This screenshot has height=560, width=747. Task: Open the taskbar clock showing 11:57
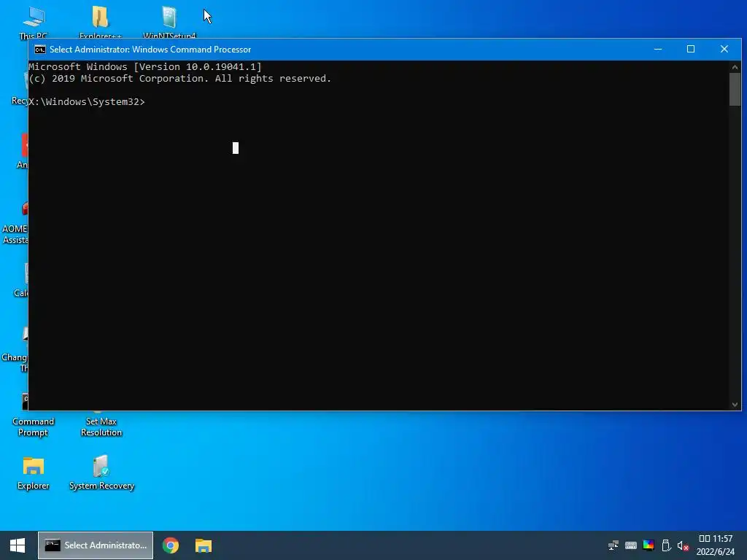pyautogui.click(x=716, y=539)
